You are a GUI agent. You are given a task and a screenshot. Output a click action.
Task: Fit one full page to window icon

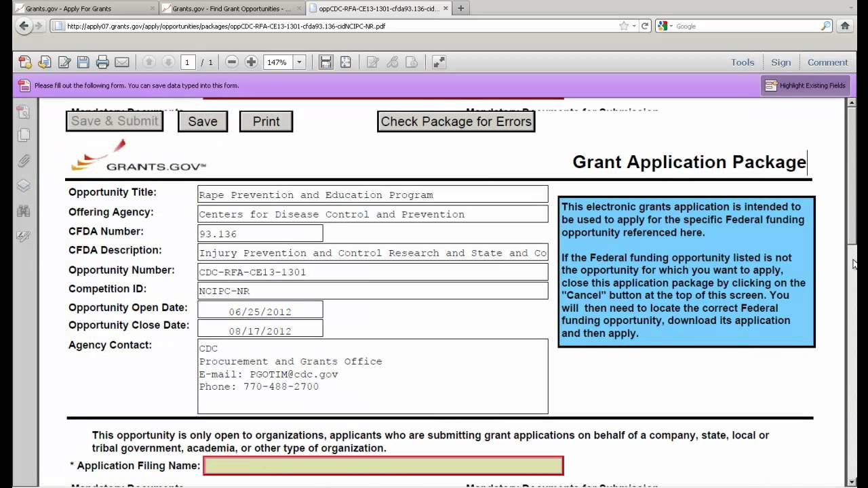346,62
